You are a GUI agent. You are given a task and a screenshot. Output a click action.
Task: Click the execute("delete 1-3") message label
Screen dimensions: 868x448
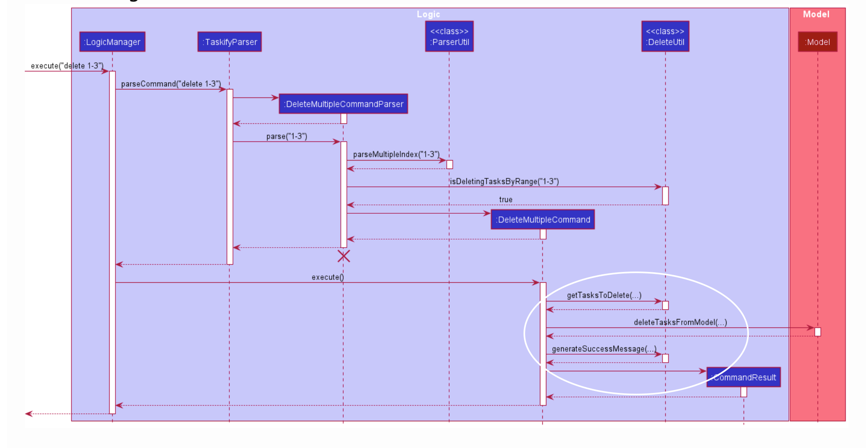tap(67, 66)
